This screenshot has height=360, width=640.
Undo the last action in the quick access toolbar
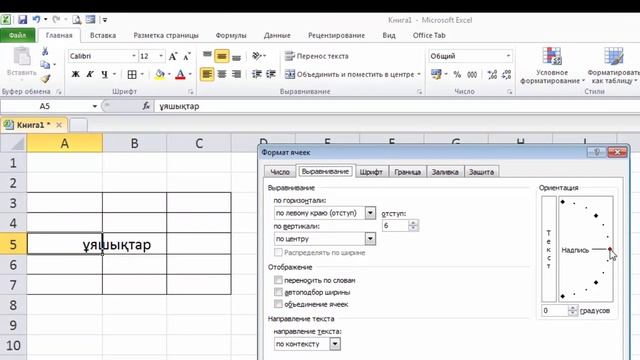(36, 19)
